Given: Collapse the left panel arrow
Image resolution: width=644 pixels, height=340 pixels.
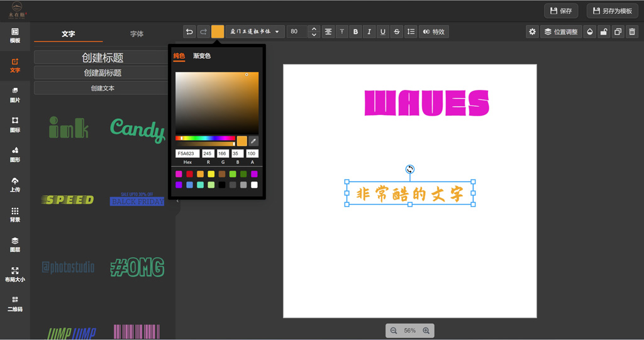Looking at the screenshot, I should pyautogui.click(x=177, y=201).
